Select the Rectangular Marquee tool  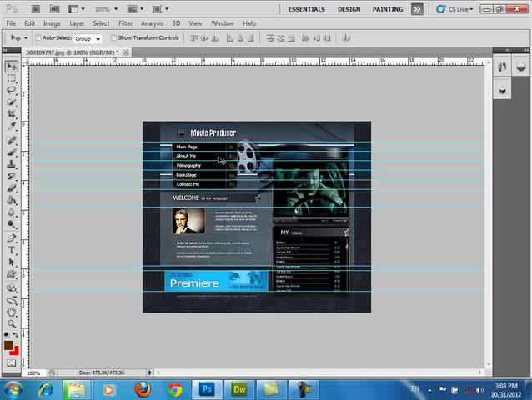(12, 77)
